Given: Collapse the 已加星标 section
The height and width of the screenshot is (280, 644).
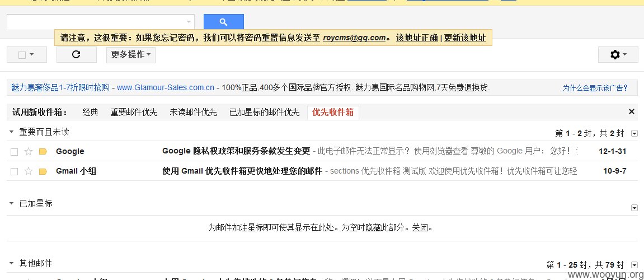Looking at the screenshot, I should click(x=12, y=203).
